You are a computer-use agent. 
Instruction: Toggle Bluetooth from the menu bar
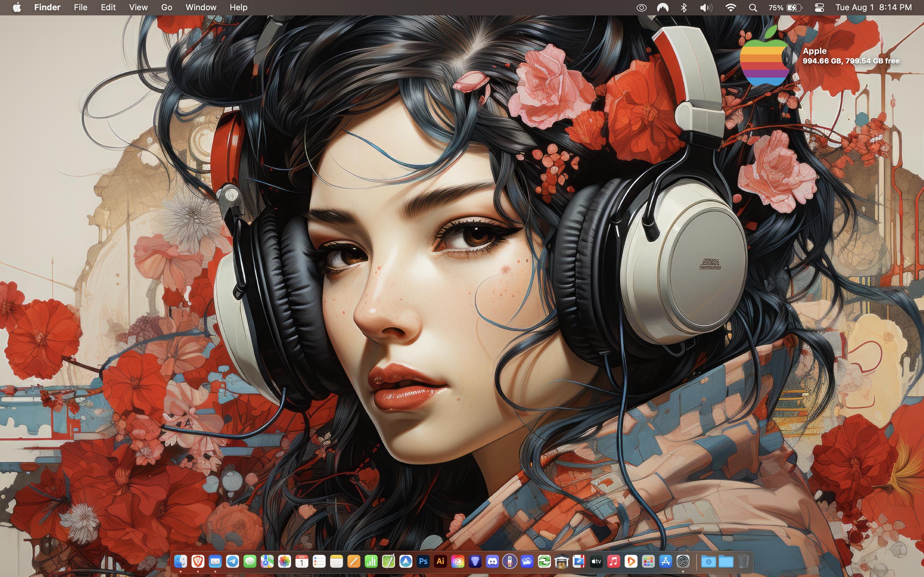pyautogui.click(x=684, y=8)
